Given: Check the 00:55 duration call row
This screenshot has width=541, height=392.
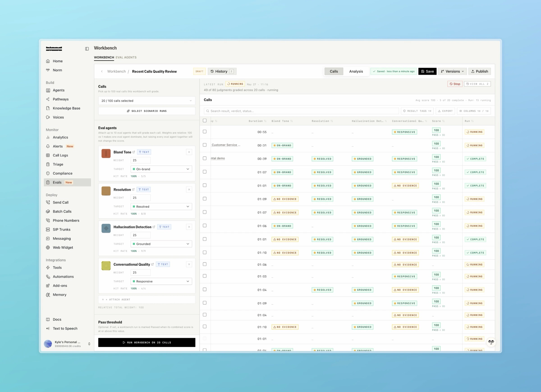Looking at the screenshot, I should tap(205, 131).
